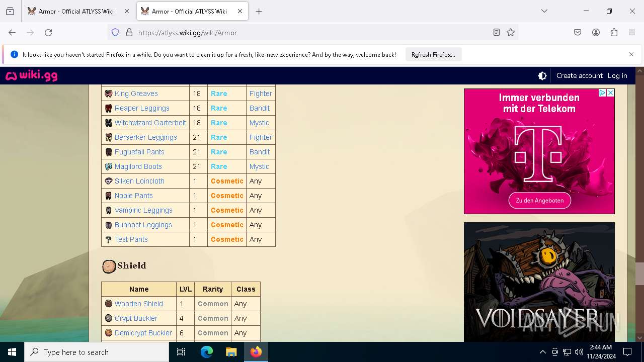The height and width of the screenshot is (362, 644).
Task: Switch to the first Armor wiki tab
Action: point(78,11)
